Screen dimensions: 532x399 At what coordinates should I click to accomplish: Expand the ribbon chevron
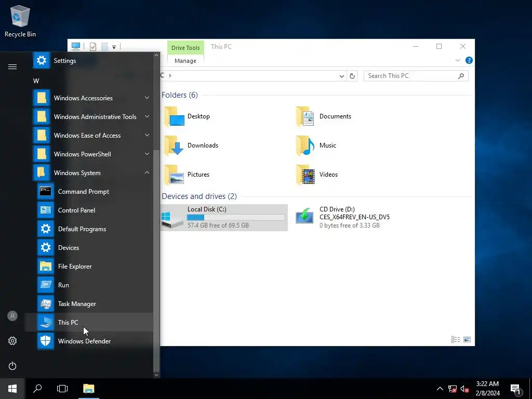click(x=457, y=60)
